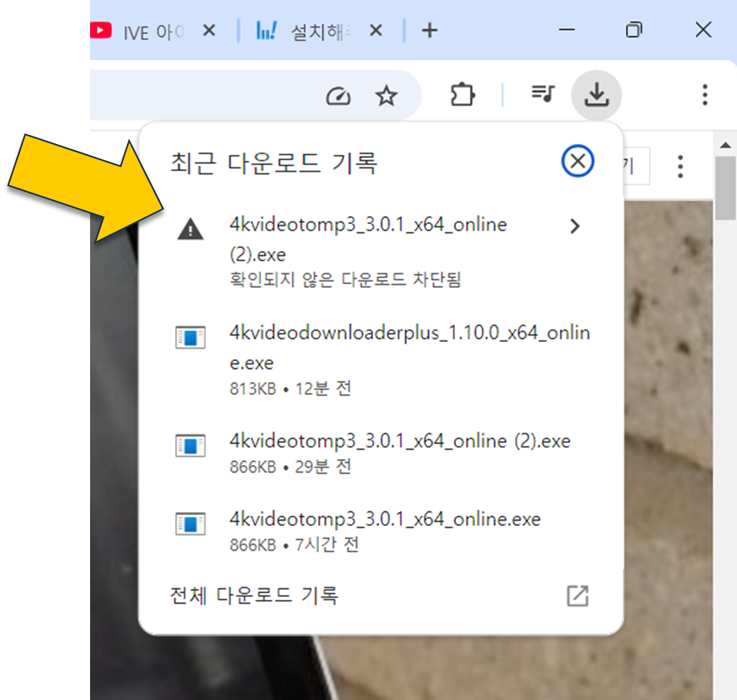The height and width of the screenshot is (700, 737).
Task: Expand blocked download details chevron
Action: point(575,226)
